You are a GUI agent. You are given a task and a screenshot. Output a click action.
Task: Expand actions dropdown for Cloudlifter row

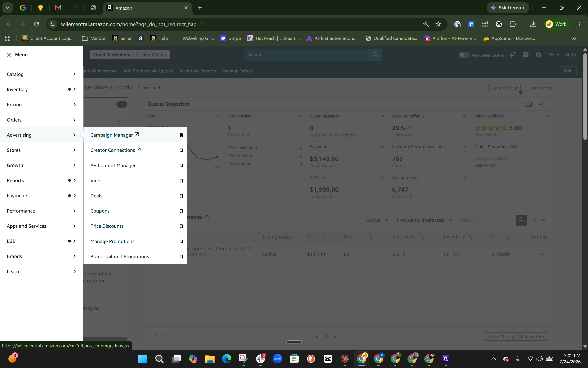coord(543,254)
